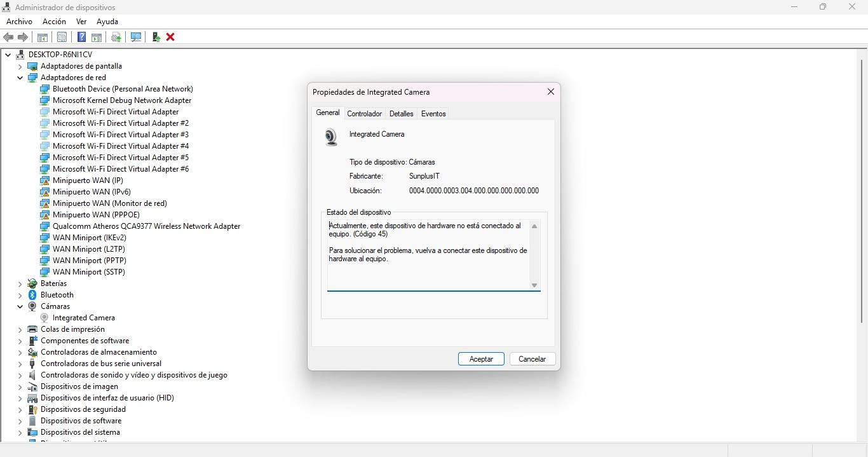Click the Dispositivos de seguridad category icon

(x=32, y=409)
